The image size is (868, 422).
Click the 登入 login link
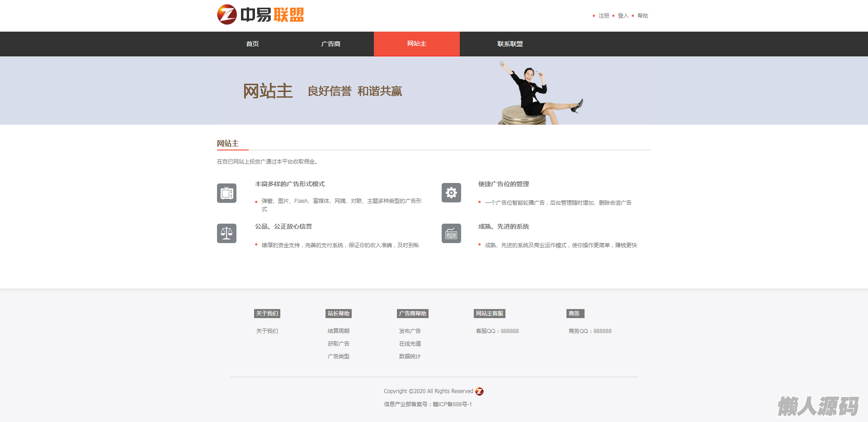(x=623, y=16)
